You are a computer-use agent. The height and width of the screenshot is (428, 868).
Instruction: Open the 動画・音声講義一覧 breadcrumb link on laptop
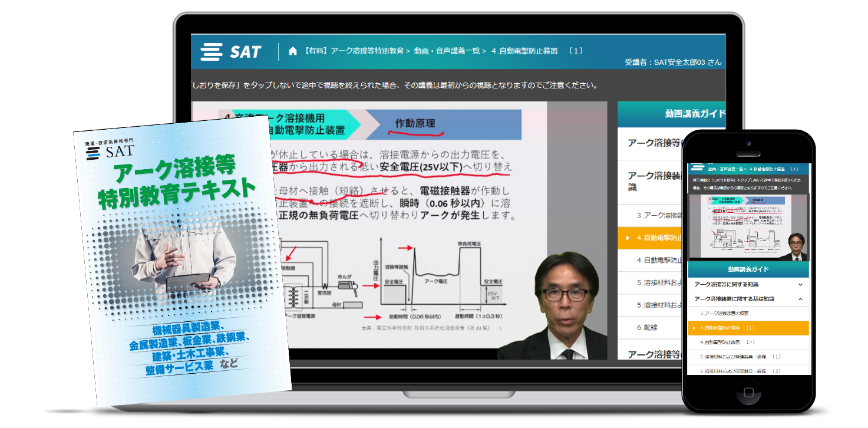pos(447,51)
